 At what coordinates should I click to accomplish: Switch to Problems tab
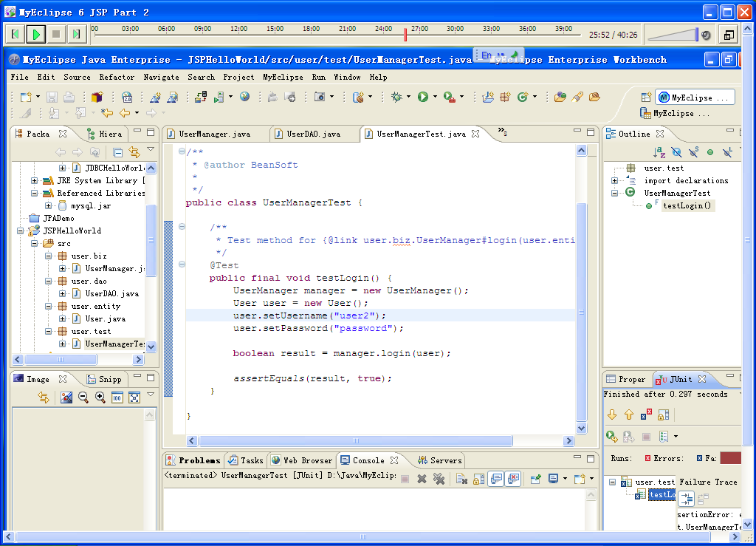tap(193, 460)
